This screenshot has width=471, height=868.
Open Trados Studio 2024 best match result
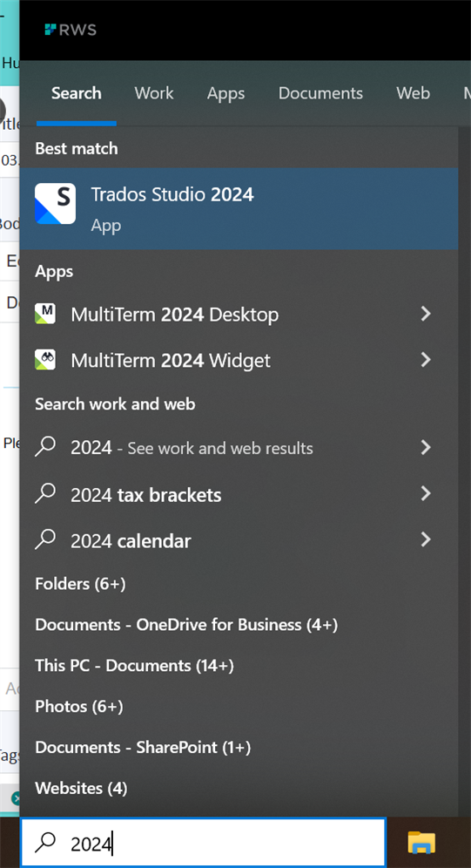tap(239, 208)
